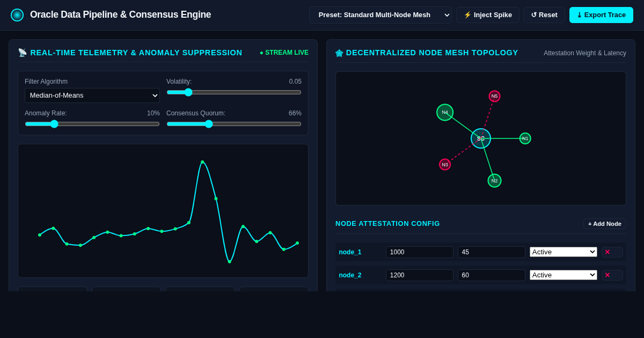
Task: Open node_1 Active status dropdown
Action: tap(563, 252)
